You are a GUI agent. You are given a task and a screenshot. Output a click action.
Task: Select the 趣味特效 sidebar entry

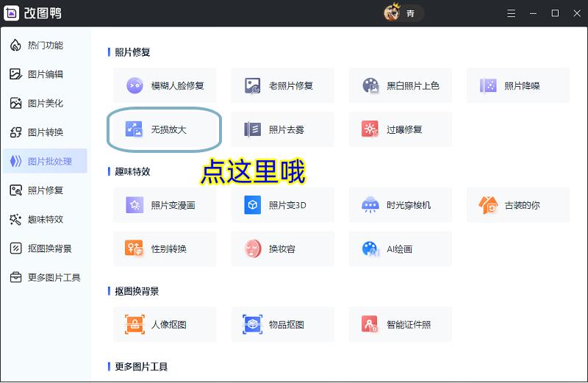45,219
